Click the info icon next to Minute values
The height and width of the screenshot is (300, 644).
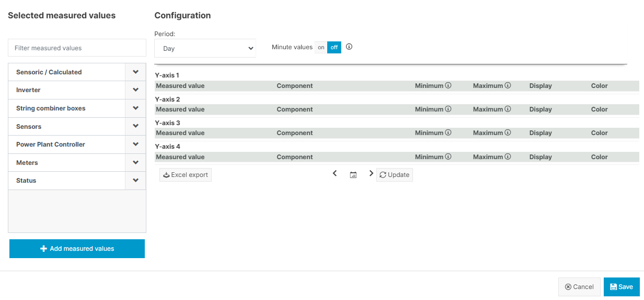coord(349,47)
